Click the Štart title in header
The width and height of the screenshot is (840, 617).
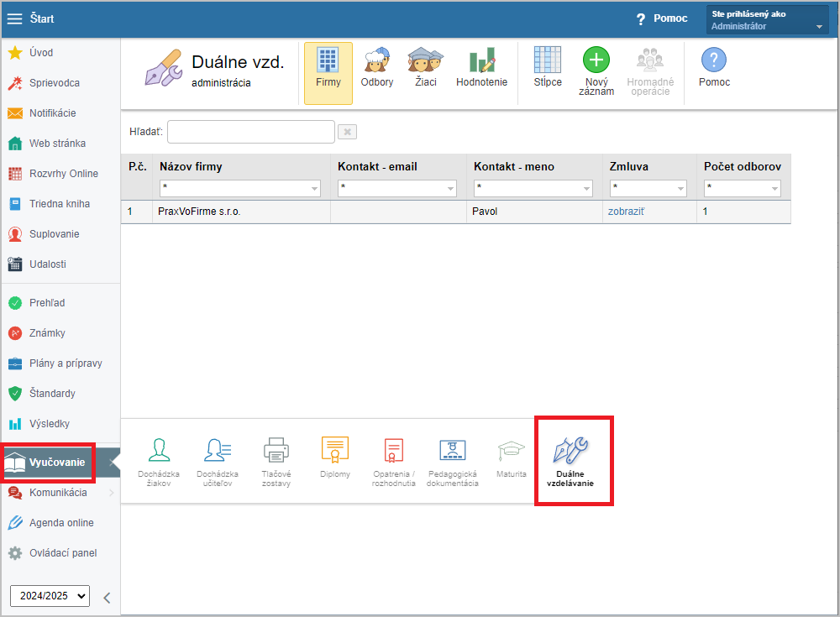click(42, 18)
